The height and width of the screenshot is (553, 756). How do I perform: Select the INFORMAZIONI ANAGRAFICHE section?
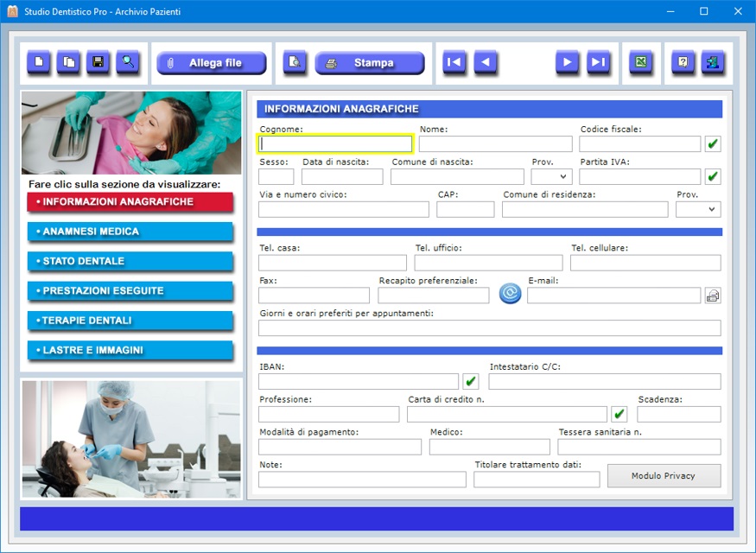pyautogui.click(x=130, y=202)
